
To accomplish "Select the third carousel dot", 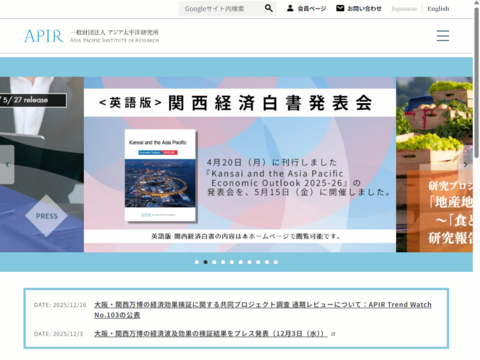I will (214, 262).
